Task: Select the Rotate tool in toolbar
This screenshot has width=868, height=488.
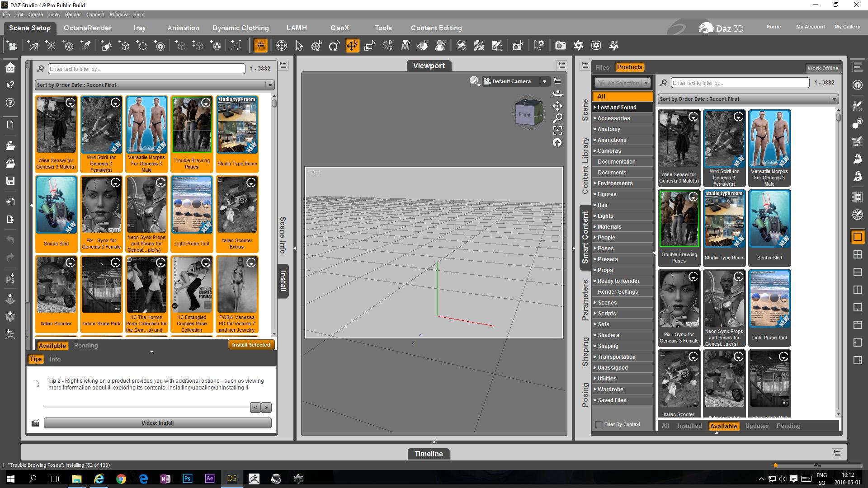Action: pyautogui.click(x=334, y=46)
